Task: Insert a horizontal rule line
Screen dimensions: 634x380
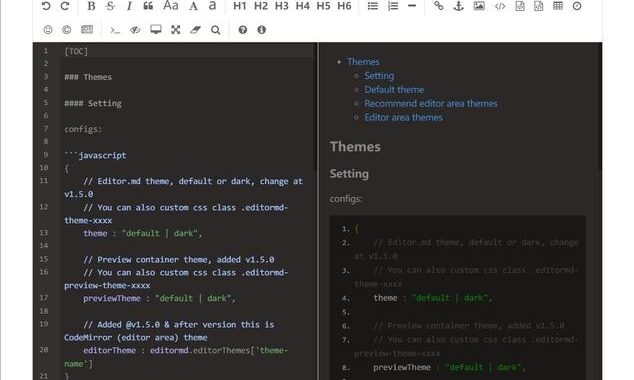Action: tap(412, 6)
